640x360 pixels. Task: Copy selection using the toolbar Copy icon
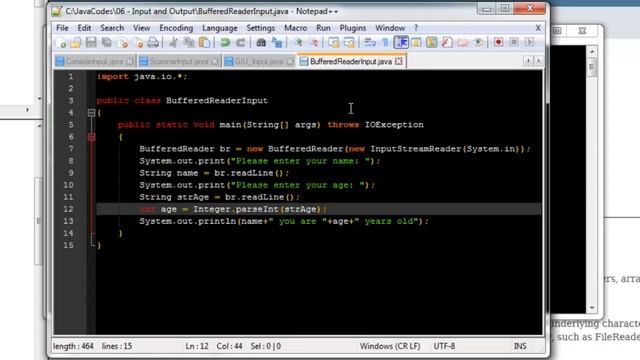(189, 42)
